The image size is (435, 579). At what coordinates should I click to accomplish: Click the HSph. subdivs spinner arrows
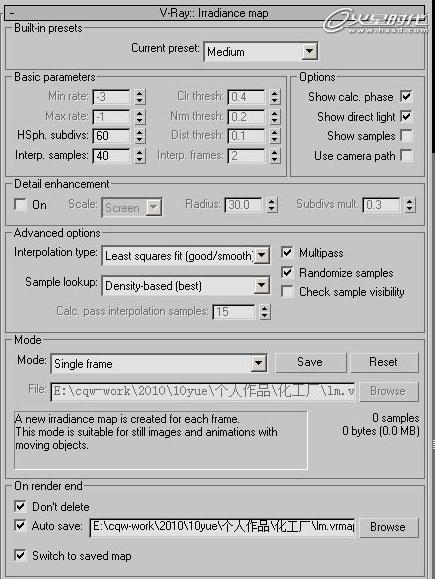click(139, 136)
